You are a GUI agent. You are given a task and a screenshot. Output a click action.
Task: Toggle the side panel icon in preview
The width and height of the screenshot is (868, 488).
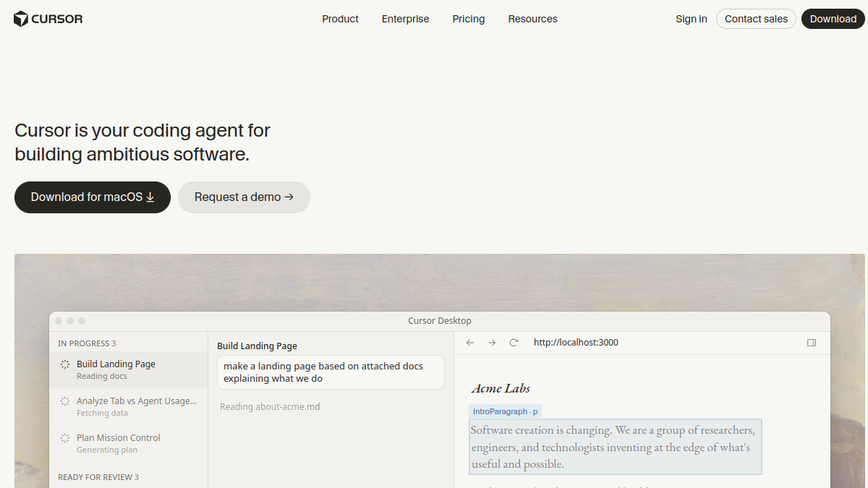click(x=812, y=343)
